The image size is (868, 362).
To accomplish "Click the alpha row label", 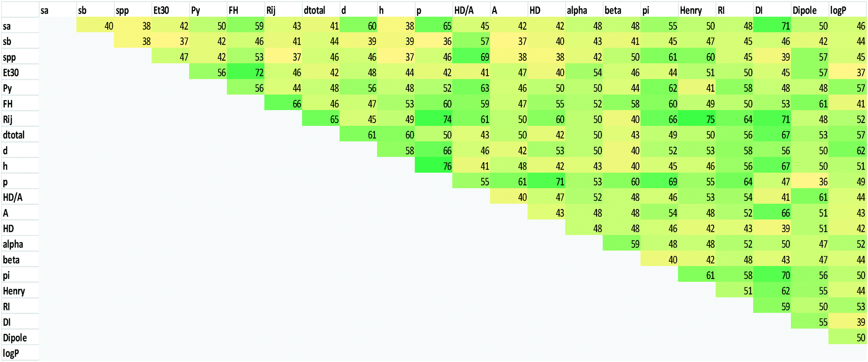I will [13, 244].
